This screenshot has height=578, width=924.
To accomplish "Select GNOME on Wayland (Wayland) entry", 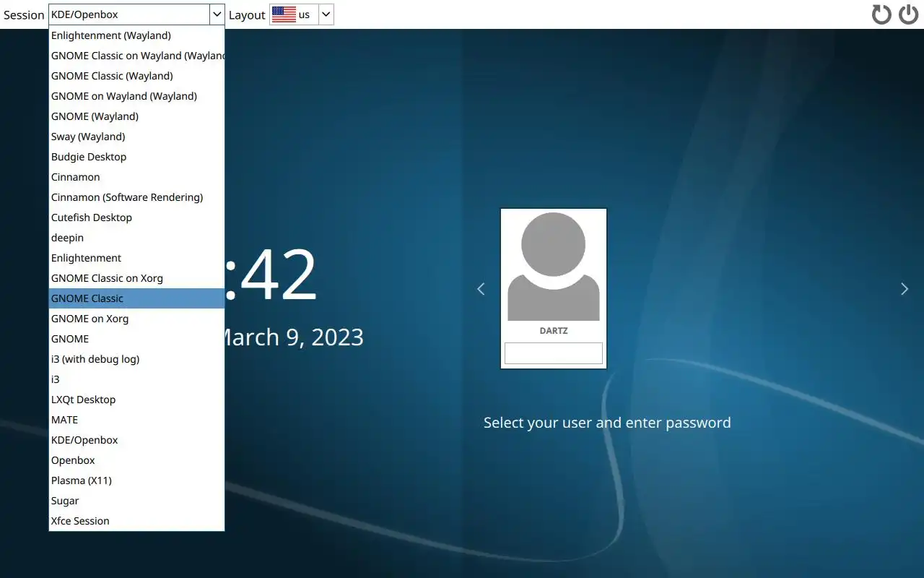I will point(136,96).
